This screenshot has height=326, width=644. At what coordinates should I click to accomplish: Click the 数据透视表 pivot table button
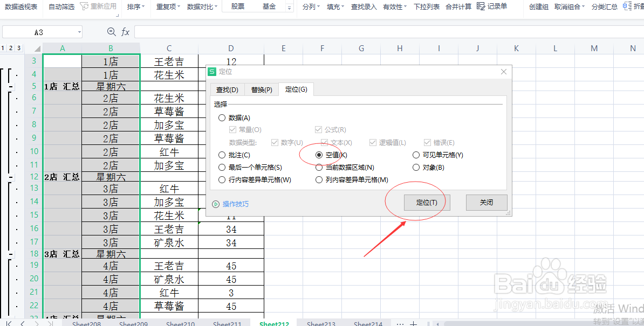21,6
